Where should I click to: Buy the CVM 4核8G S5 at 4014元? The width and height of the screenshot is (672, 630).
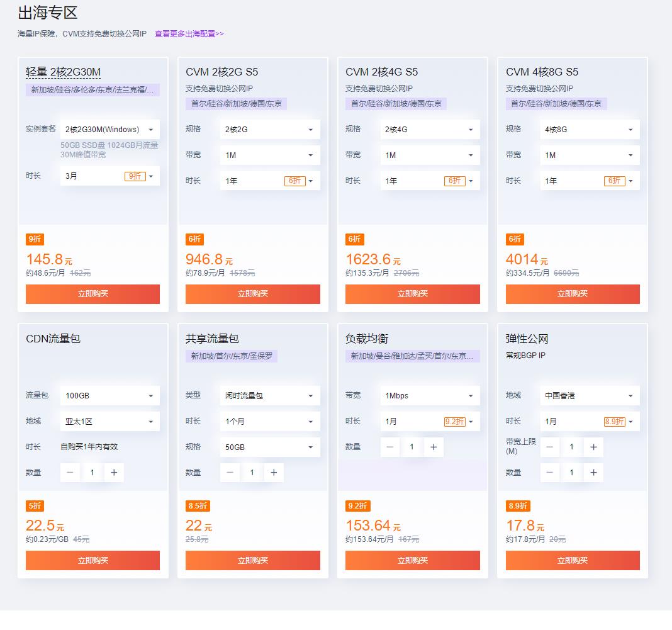tap(573, 294)
